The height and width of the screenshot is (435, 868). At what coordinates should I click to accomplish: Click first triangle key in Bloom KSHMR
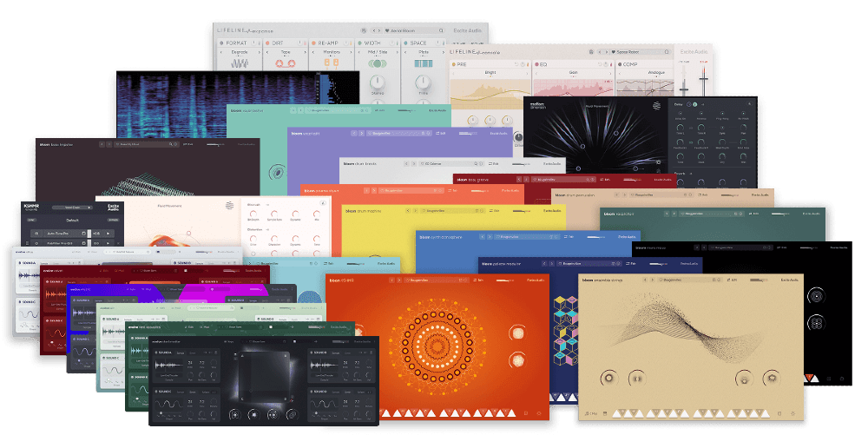coord(386,413)
